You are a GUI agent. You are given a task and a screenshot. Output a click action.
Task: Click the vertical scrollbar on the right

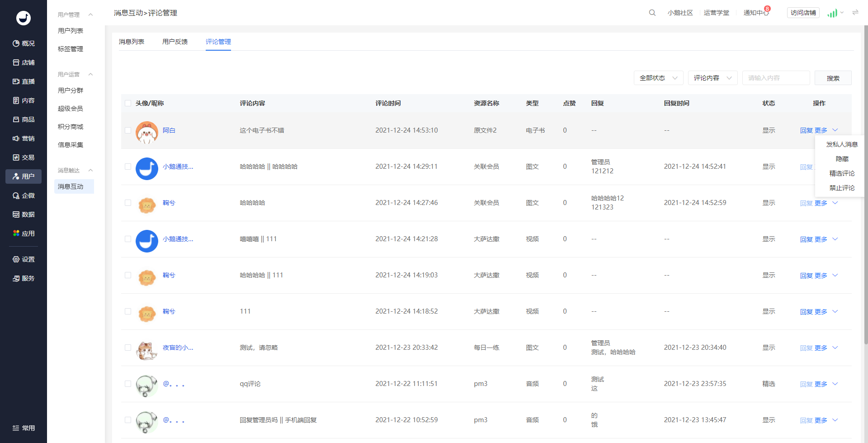(866, 185)
